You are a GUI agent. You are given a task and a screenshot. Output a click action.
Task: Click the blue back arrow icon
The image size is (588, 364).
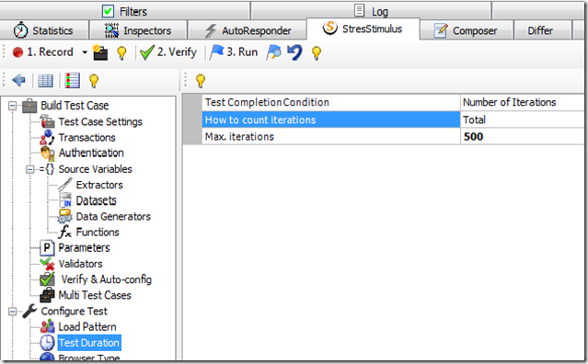[18, 80]
